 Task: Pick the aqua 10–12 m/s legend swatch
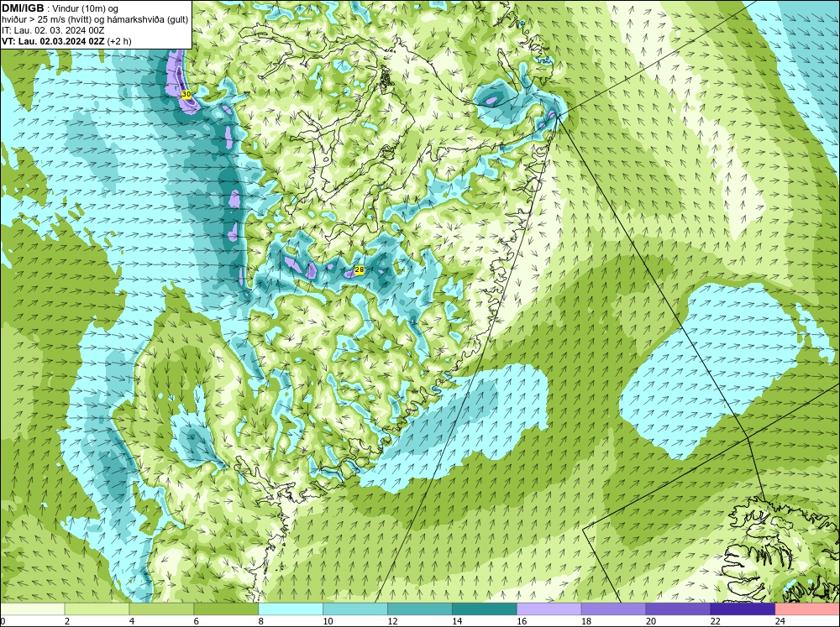(x=355, y=609)
